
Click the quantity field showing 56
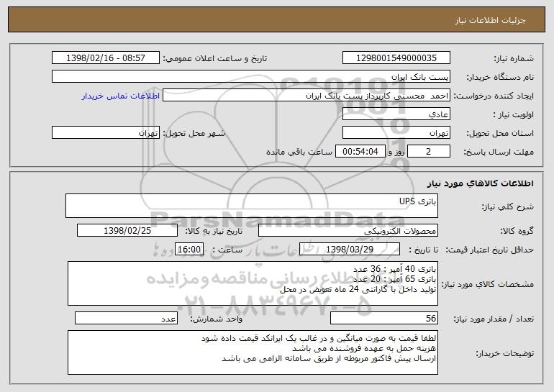tap(384, 318)
